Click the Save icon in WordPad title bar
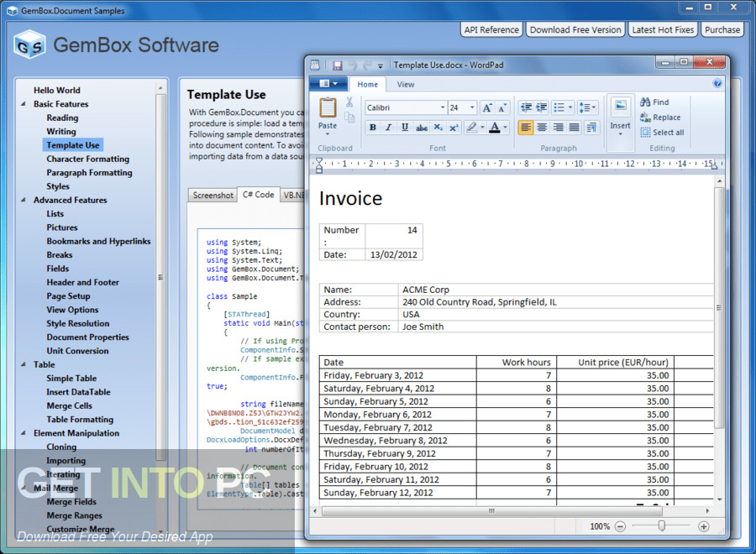 point(337,65)
